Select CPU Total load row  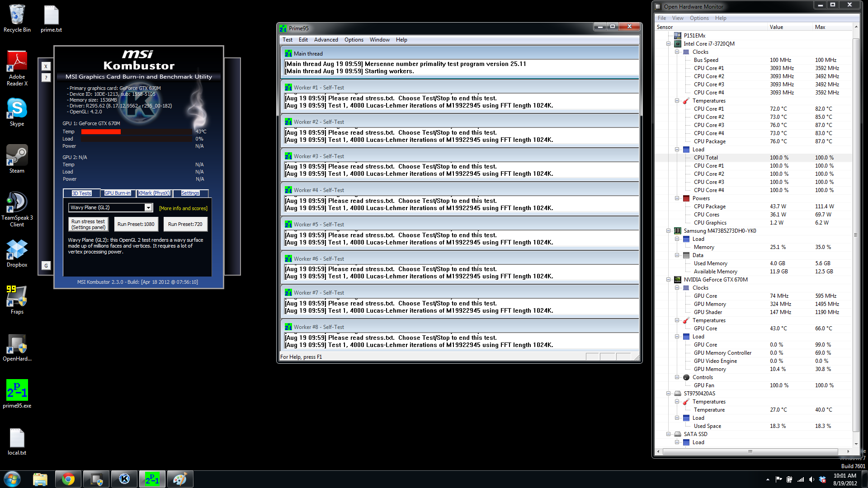point(754,158)
